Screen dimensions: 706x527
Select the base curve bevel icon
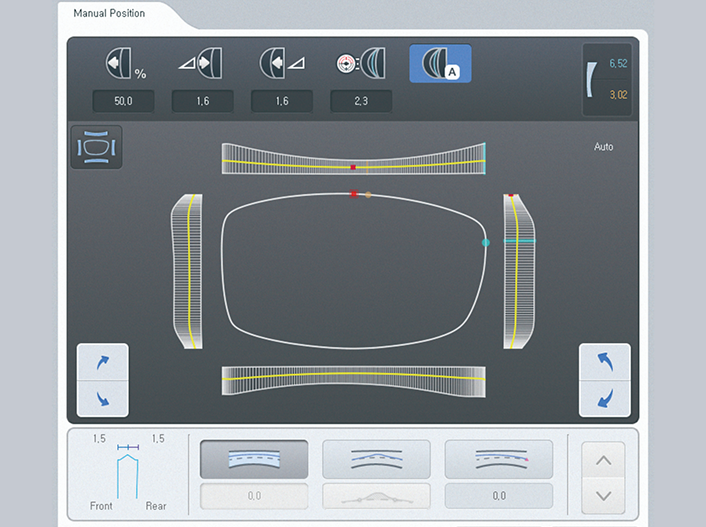click(x=361, y=63)
